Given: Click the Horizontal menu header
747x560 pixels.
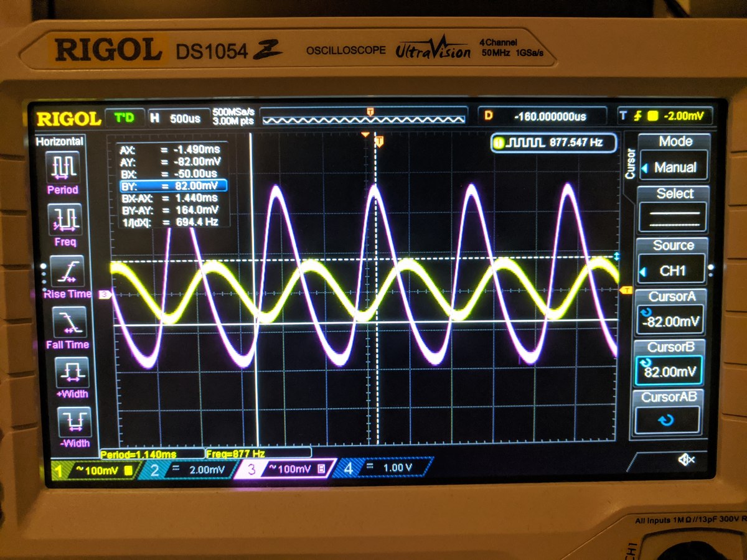Looking at the screenshot, I should 60,142.
